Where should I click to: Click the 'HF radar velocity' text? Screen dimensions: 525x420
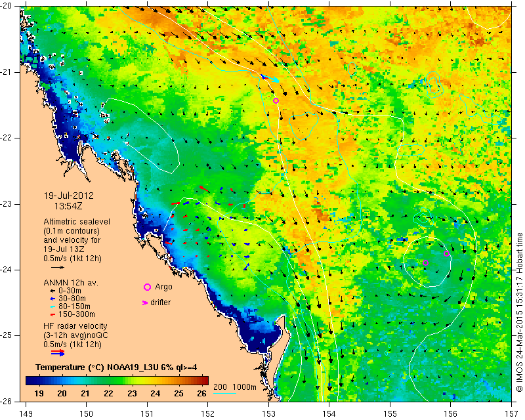(x=75, y=326)
